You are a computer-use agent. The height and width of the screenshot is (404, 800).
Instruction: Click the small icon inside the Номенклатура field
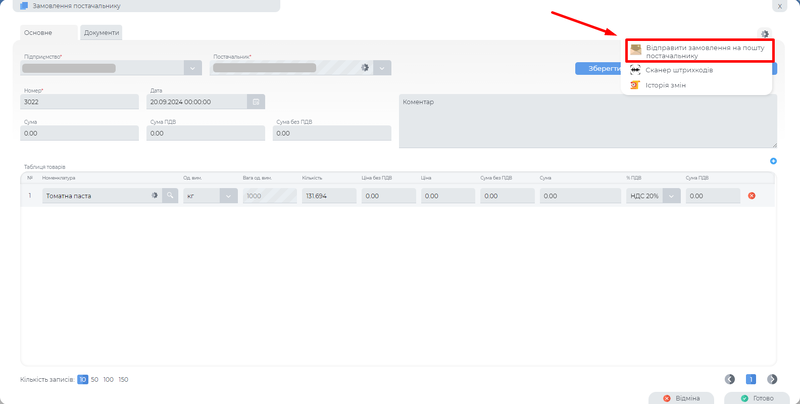(x=155, y=196)
